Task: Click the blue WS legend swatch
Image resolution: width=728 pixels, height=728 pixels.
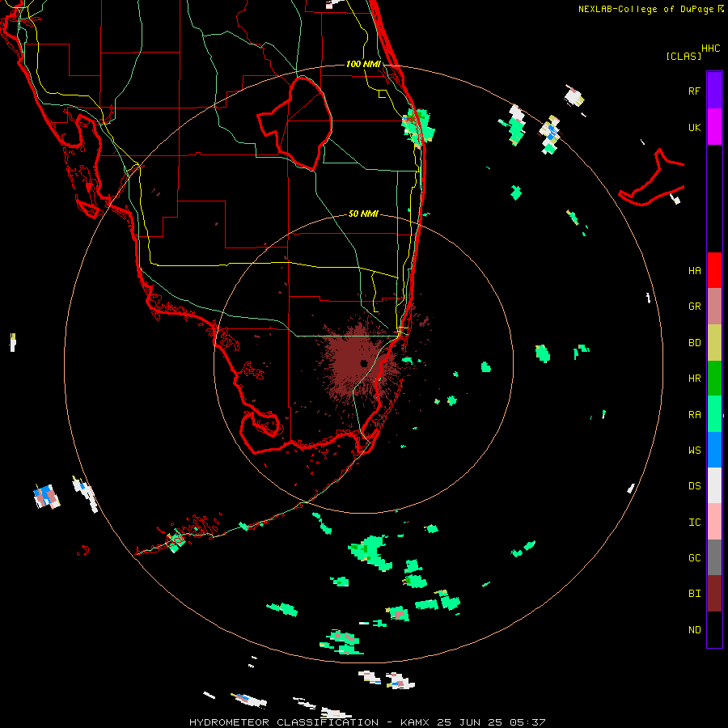Action: [714, 450]
